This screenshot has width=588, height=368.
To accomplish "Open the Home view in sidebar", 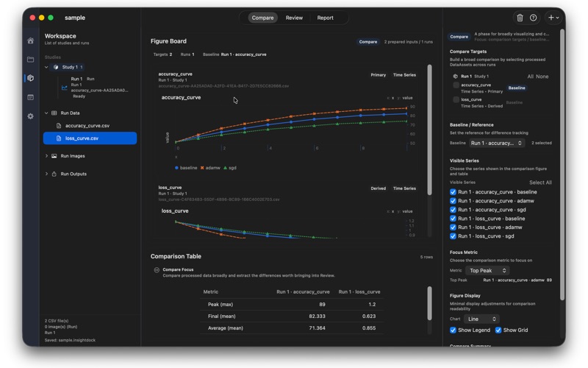I will click(30, 40).
